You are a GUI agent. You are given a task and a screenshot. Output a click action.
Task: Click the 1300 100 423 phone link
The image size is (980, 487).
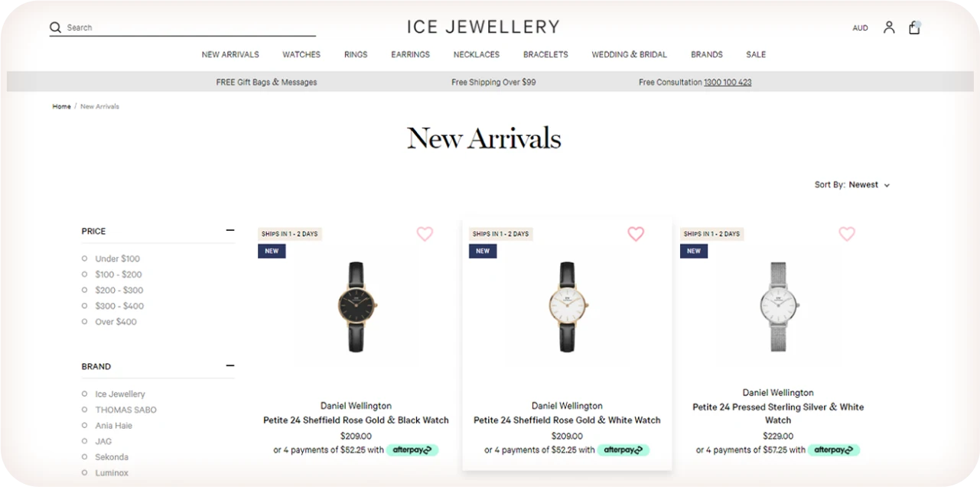(x=728, y=83)
